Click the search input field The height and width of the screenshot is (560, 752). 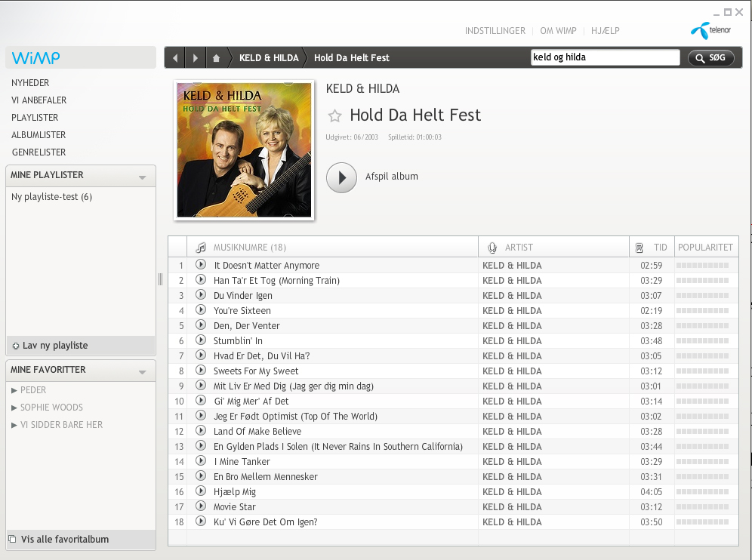tap(605, 57)
